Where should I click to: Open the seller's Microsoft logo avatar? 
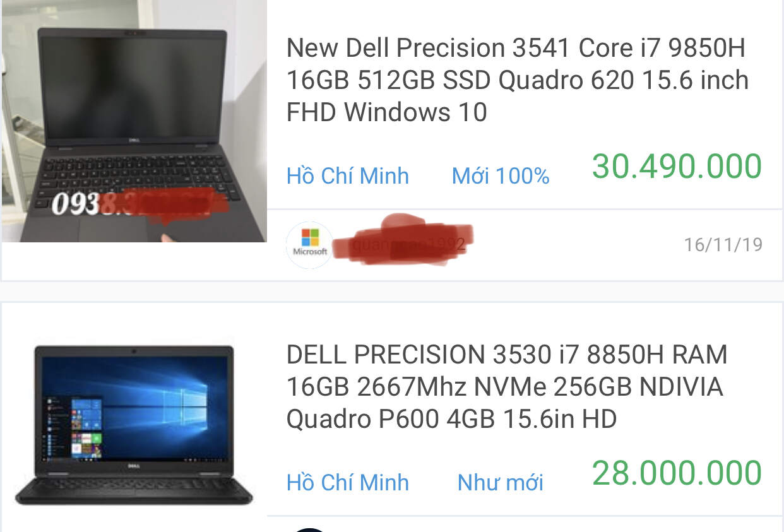[309, 245]
